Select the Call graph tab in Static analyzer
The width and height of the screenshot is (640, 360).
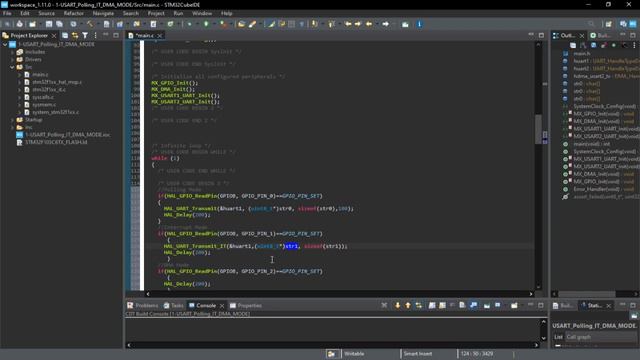coord(578,337)
